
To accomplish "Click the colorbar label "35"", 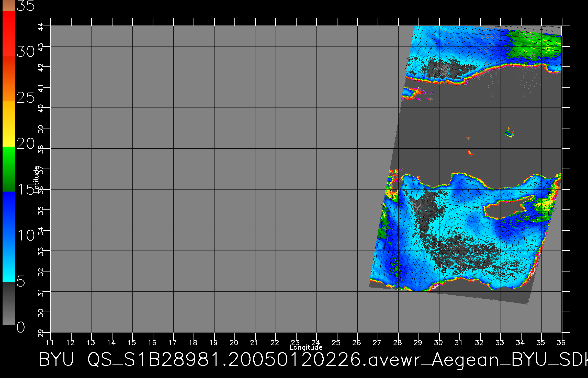I will click(x=26, y=6).
